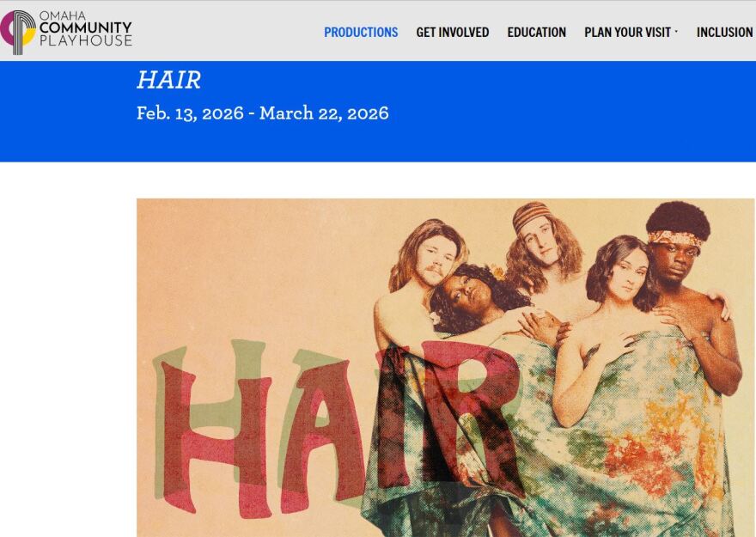Select the Feb. 13, 2026 date text

(x=190, y=113)
